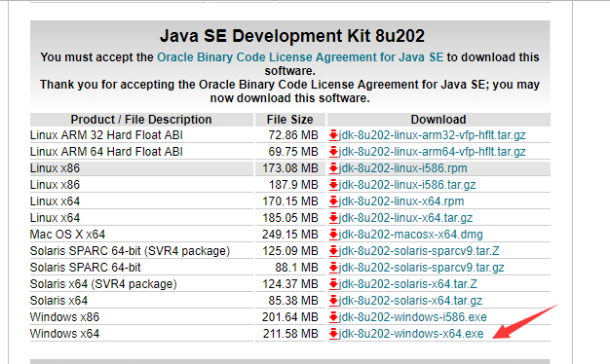Download jdk-8u202-macosx-x64.dmg file
Image resolution: width=610 pixels, height=364 pixels.
(x=410, y=235)
